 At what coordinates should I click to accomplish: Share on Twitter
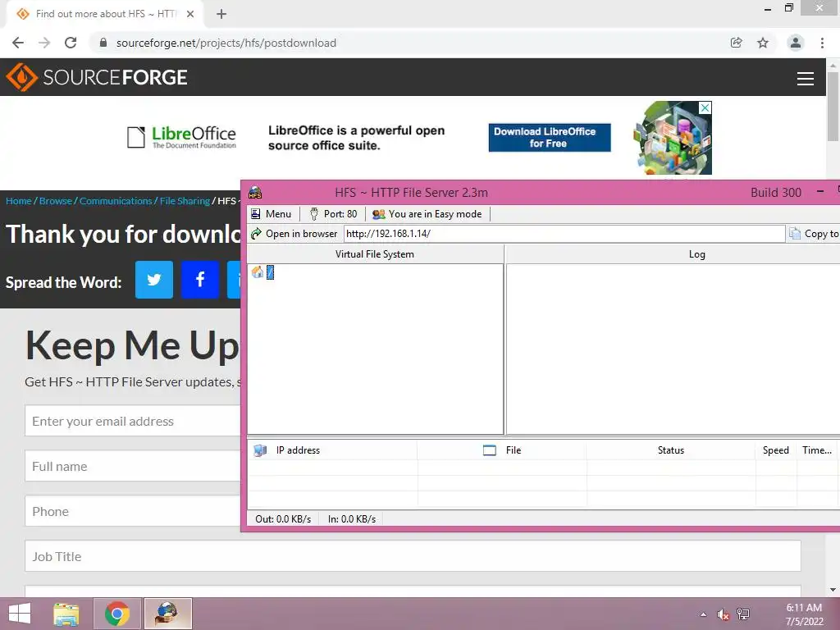(x=153, y=280)
